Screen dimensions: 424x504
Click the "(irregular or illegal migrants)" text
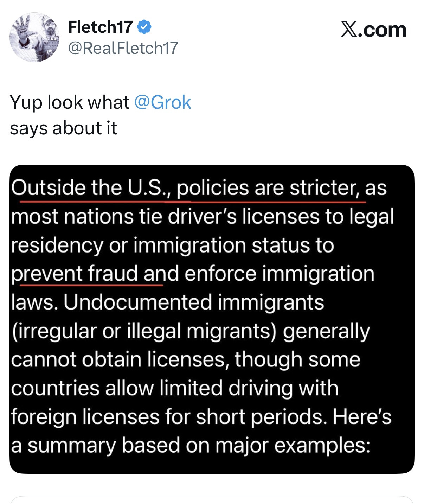click(144, 331)
